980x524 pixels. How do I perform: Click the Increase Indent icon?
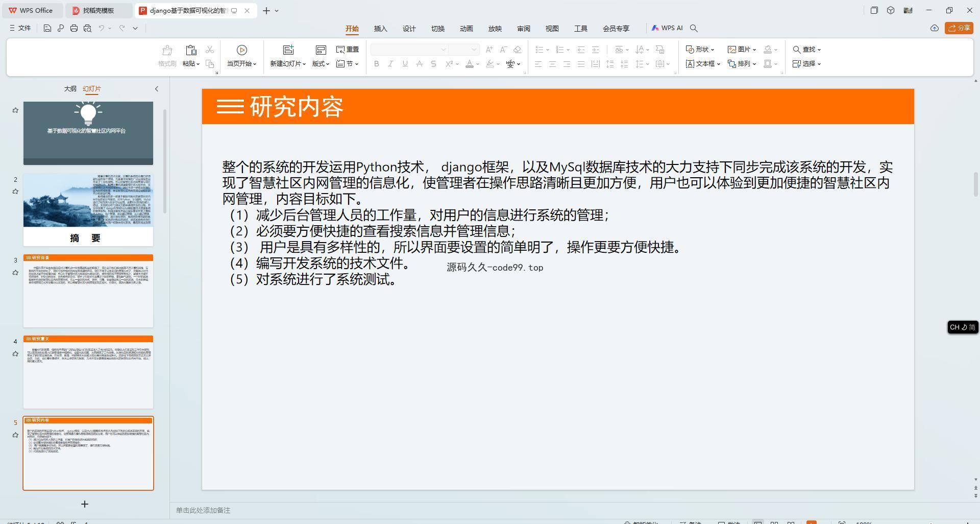595,50
